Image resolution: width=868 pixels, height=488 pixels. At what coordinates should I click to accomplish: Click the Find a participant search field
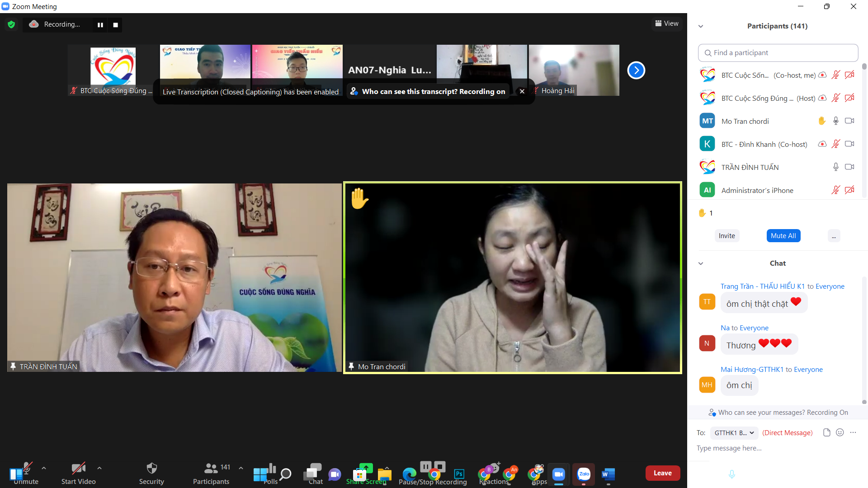778,53
